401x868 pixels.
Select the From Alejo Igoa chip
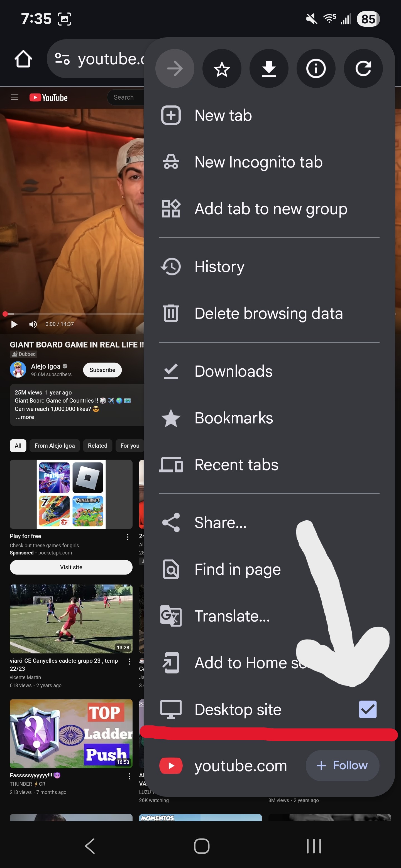(54, 445)
